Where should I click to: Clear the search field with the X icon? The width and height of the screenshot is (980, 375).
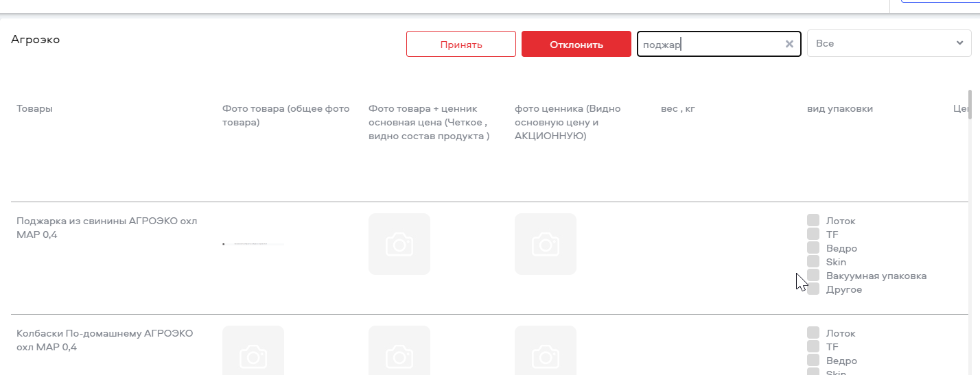click(x=789, y=44)
